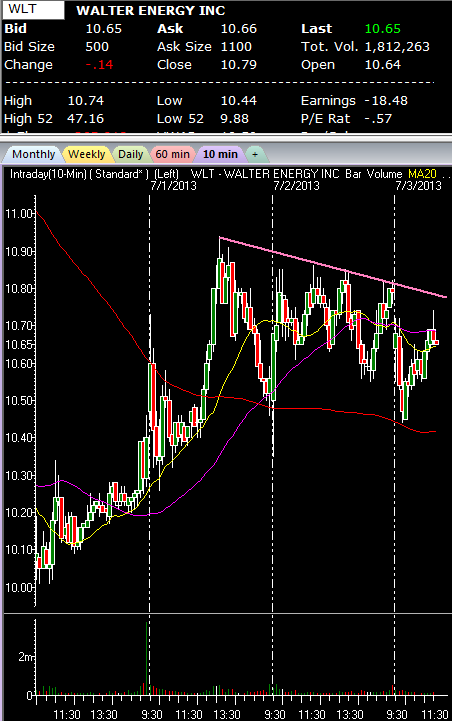This screenshot has width=452, height=721.
Task: Open the Weekly chart tab
Action: 86,154
